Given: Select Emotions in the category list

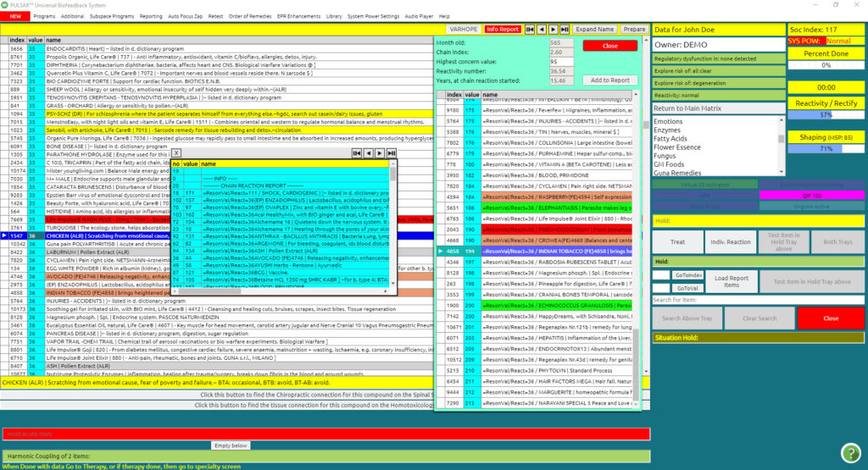Looking at the screenshot, I should click(x=669, y=122).
